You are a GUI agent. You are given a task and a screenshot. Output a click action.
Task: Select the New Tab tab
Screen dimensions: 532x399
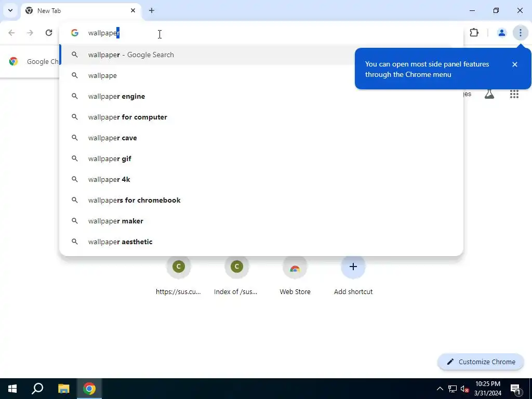coord(81,10)
